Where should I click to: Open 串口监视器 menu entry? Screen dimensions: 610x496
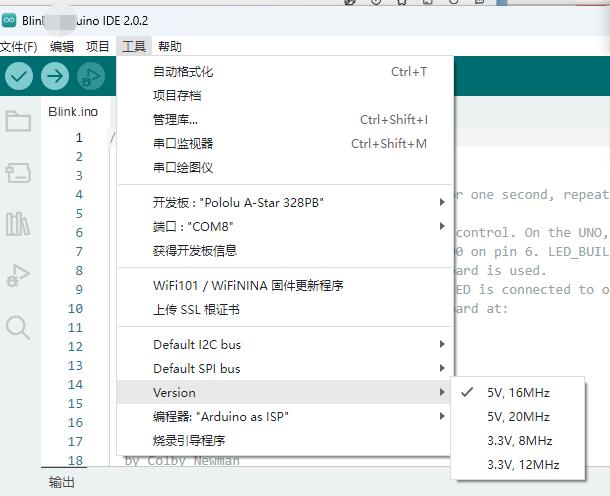(285, 144)
